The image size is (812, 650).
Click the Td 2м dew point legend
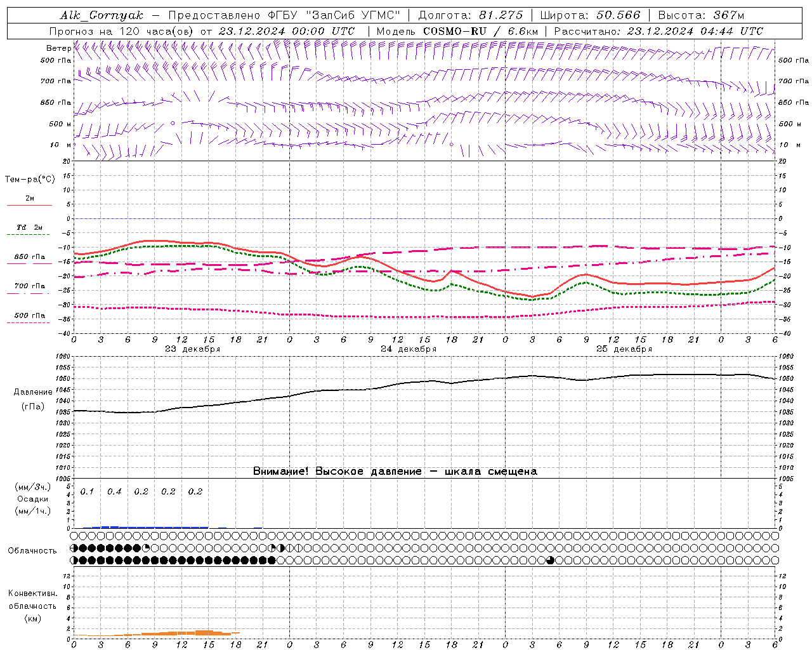[29, 227]
